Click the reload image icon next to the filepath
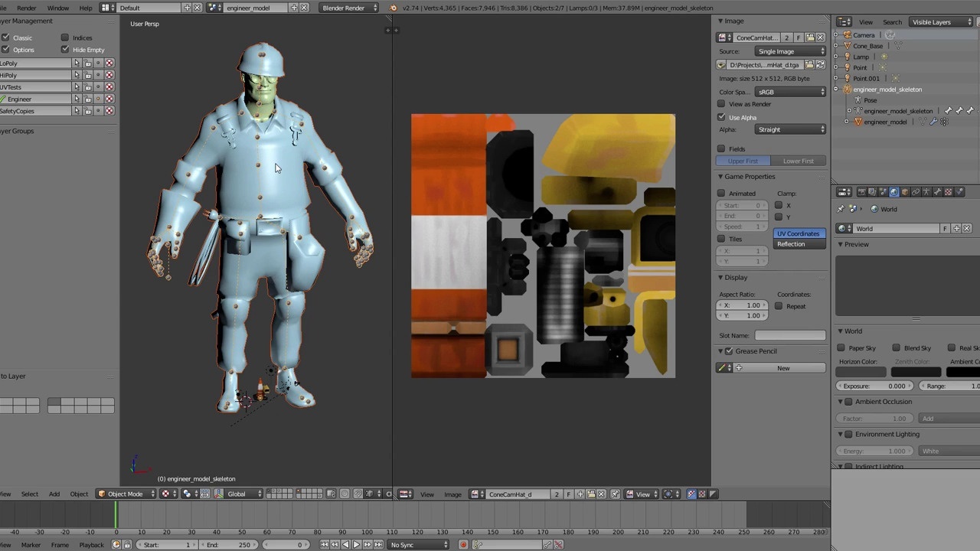980x551 pixels. tap(820, 65)
